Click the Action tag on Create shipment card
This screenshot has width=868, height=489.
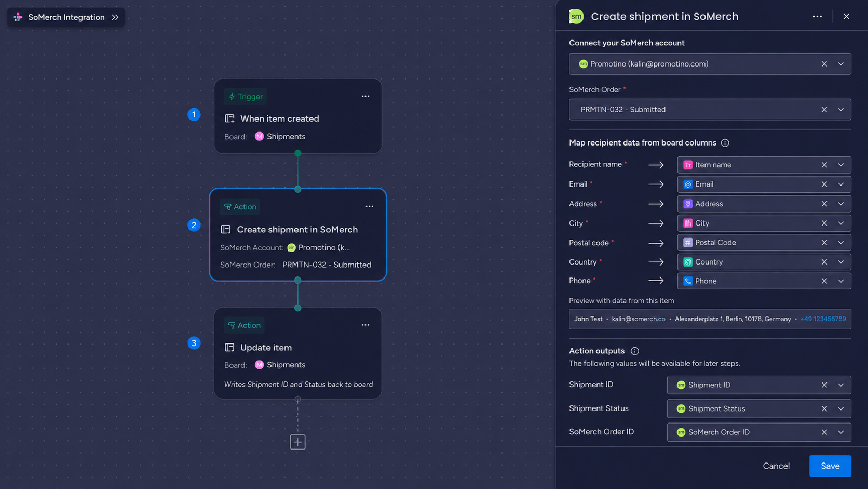(240, 207)
